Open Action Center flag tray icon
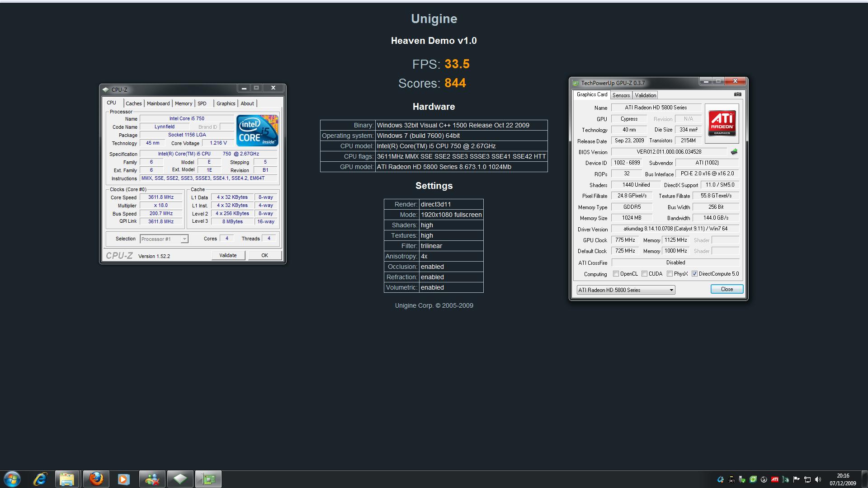 click(796, 479)
